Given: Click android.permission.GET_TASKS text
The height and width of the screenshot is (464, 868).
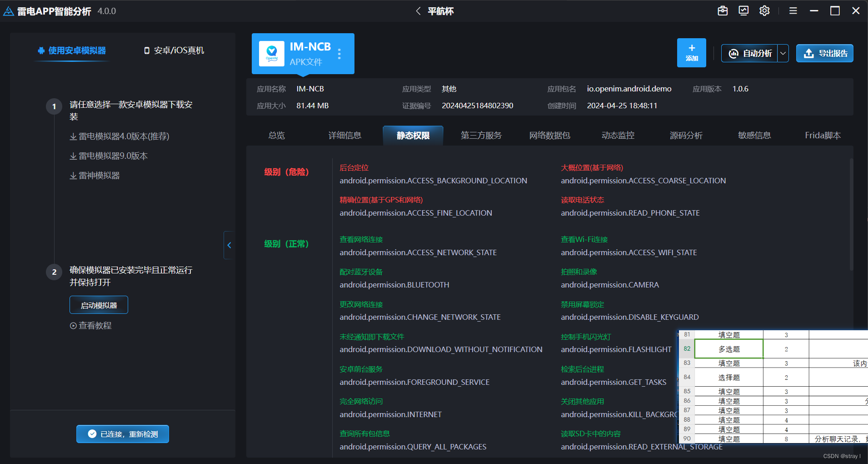Looking at the screenshot, I should coord(614,382).
